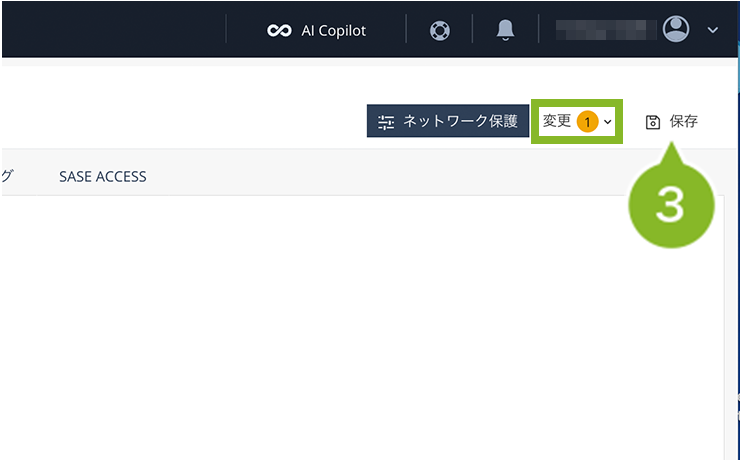Click the orange change count badge
This screenshot has height=460, width=740.
587,122
